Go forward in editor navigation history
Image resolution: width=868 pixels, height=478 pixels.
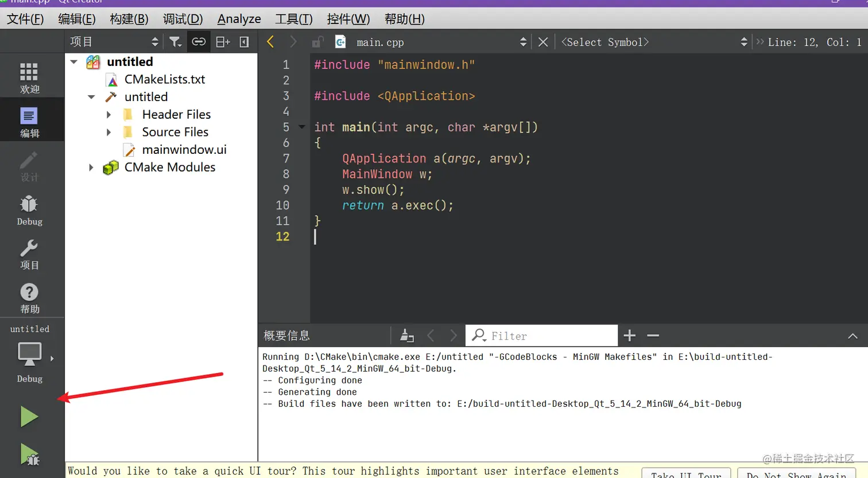click(293, 42)
